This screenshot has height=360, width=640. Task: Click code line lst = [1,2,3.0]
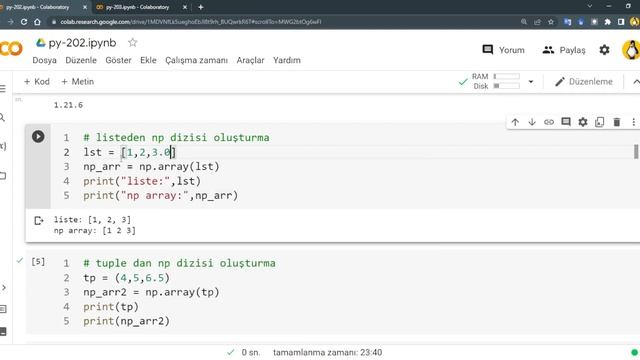pos(129,152)
